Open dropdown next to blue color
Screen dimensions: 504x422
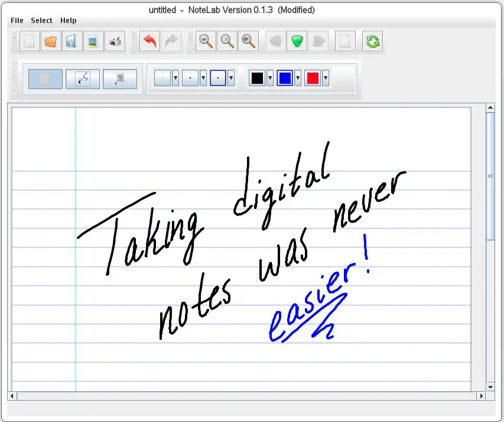(298, 78)
